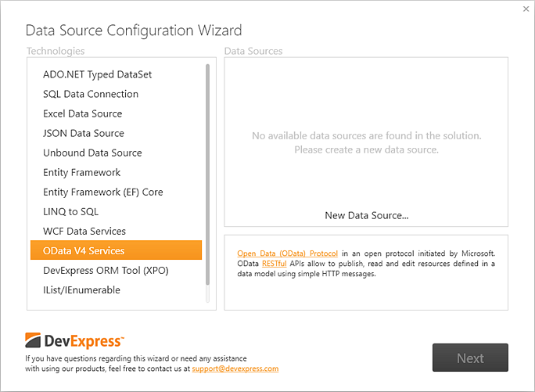The width and height of the screenshot is (535, 392).
Task: Open the Open Data (OData) Protocol link
Action: [288, 254]
